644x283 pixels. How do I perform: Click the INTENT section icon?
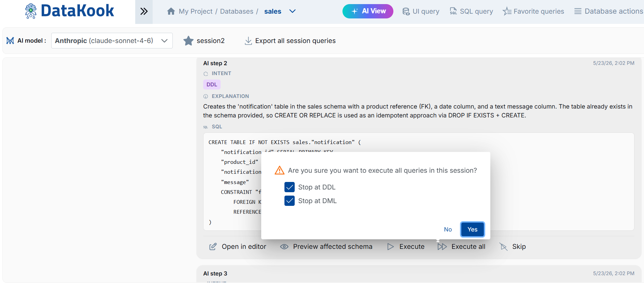coord(206,74)
